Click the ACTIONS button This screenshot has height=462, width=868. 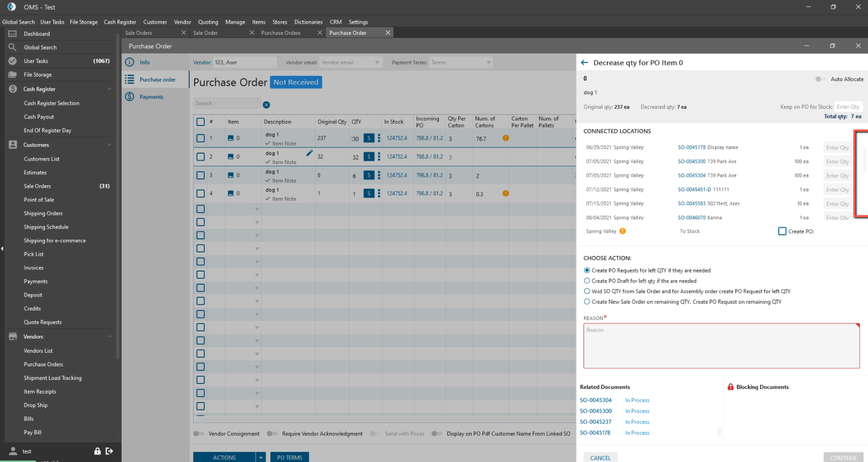click(224, 457)
